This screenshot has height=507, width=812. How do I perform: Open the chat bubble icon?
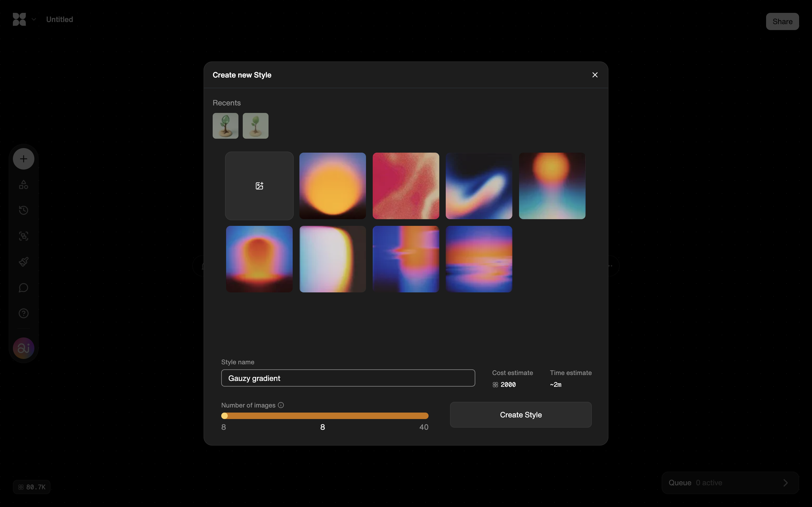(23, 288)
